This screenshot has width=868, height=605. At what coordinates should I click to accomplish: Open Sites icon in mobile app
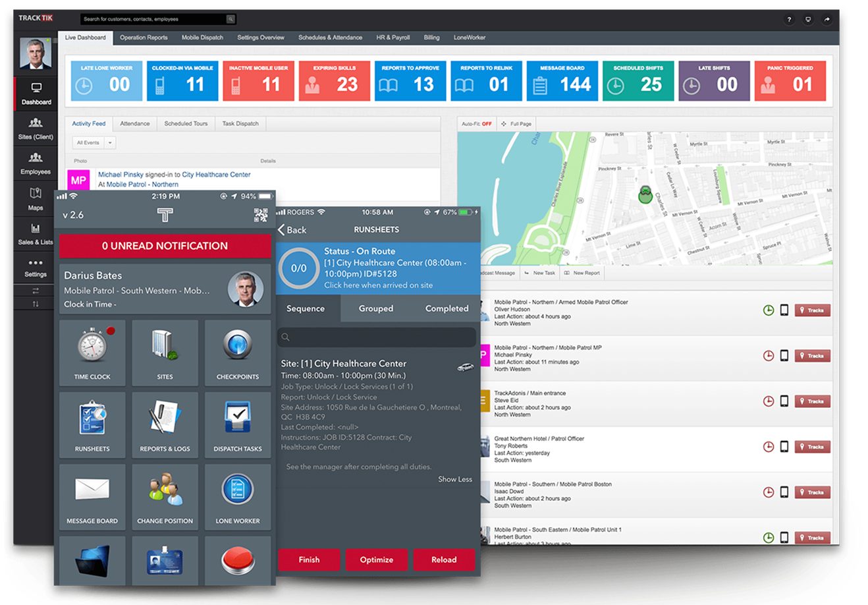pos(165,353)
